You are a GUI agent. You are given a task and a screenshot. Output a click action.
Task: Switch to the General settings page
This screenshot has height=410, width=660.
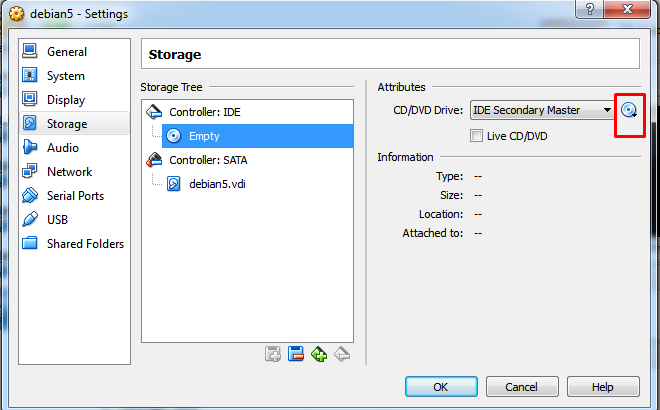pos(66,52)
